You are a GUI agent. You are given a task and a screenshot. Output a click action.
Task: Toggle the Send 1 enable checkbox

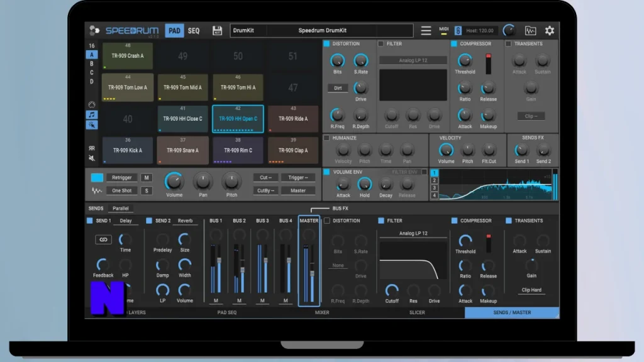(89, 221)
